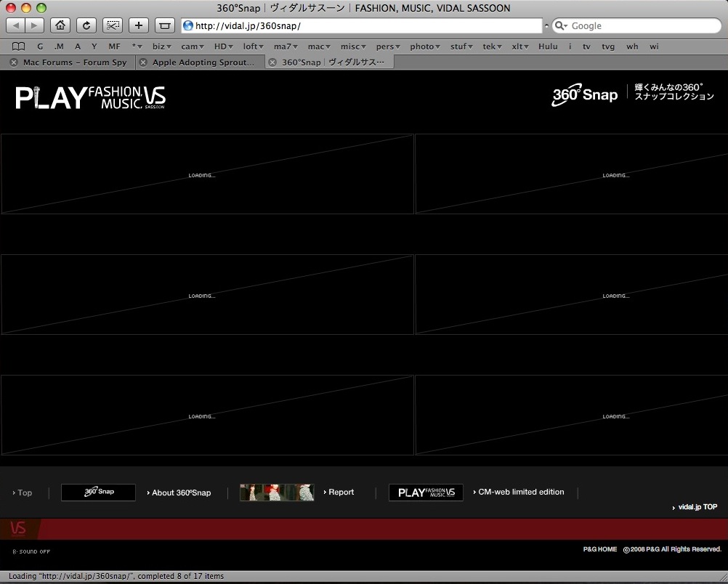728x584 pixels.
Task: Expand the HD bookmarks folder
Action: click(x=223, y=46)
